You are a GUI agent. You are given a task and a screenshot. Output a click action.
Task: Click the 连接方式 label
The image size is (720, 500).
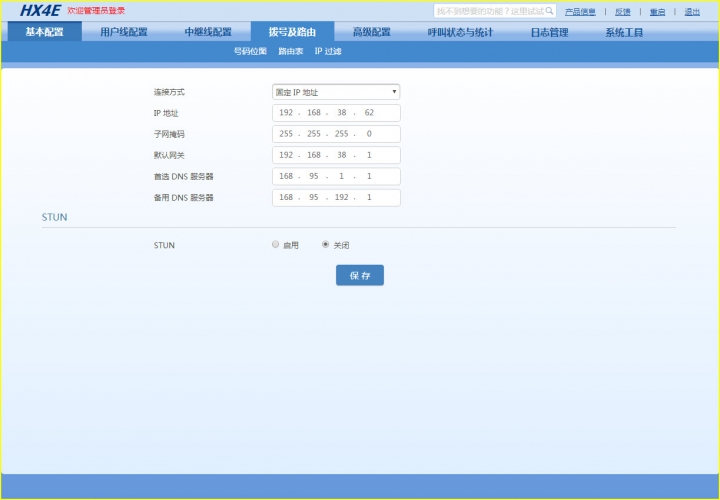(169, 92)
